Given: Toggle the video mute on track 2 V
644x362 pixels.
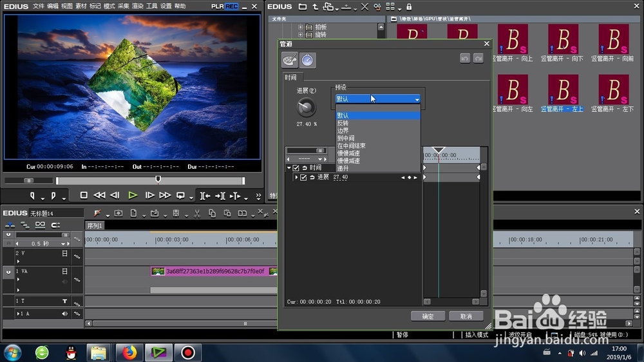Looking at the screenshot, I should coord(64,254).
